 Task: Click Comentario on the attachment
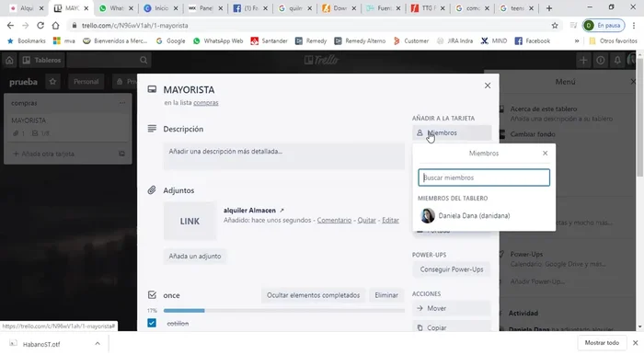[334, 221]
